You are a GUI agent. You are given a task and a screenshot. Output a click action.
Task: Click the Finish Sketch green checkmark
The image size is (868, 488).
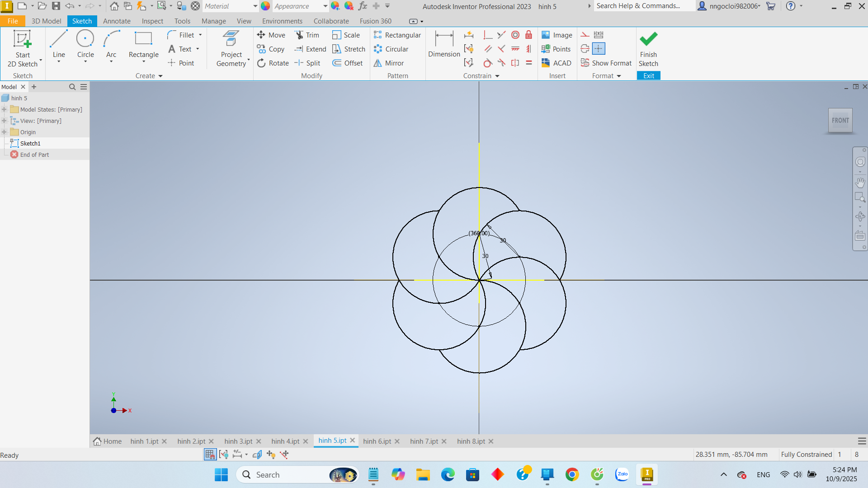(648, 39)
